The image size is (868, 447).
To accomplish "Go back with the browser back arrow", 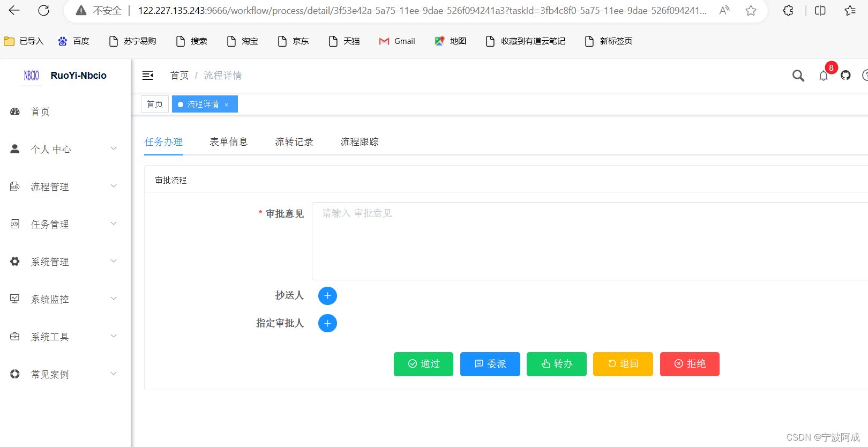I will click(x=14, y=10).
